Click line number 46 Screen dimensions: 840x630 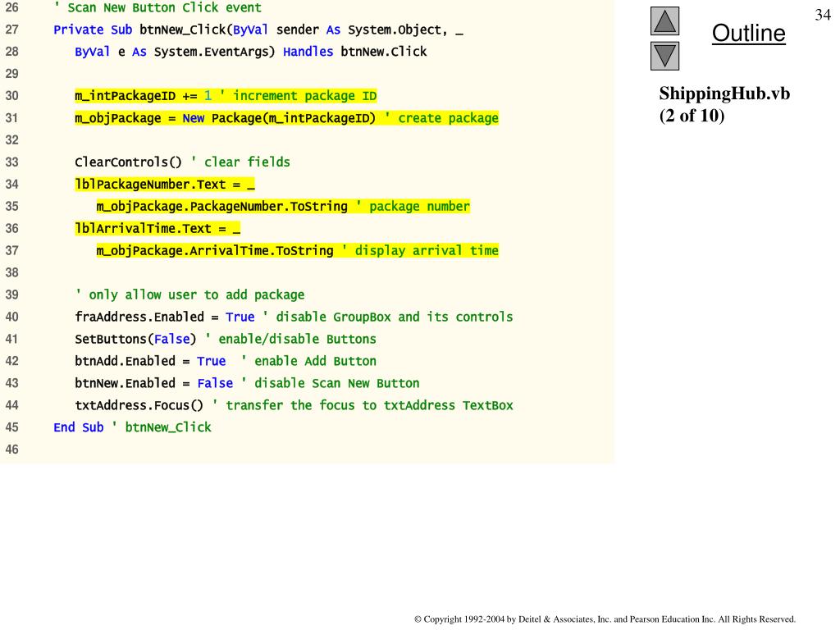click(x=11, y=449)
